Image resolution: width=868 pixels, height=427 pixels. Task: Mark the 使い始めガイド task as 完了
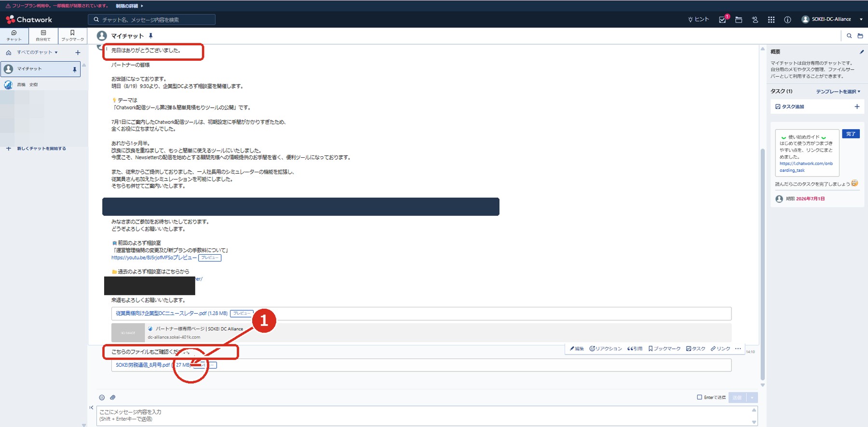click(851, 134)
